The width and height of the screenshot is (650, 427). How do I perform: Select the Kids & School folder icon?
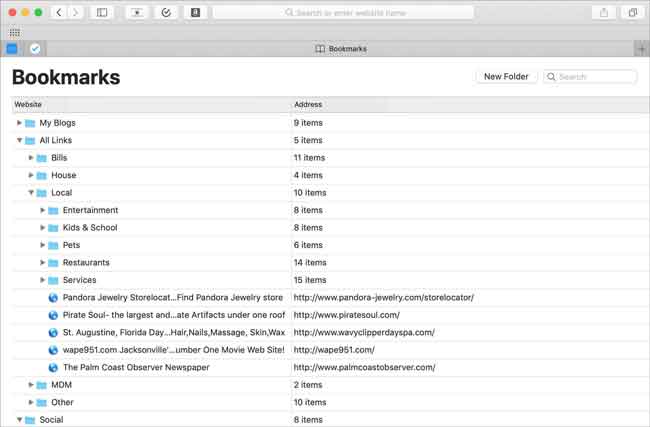click(53, 228)
